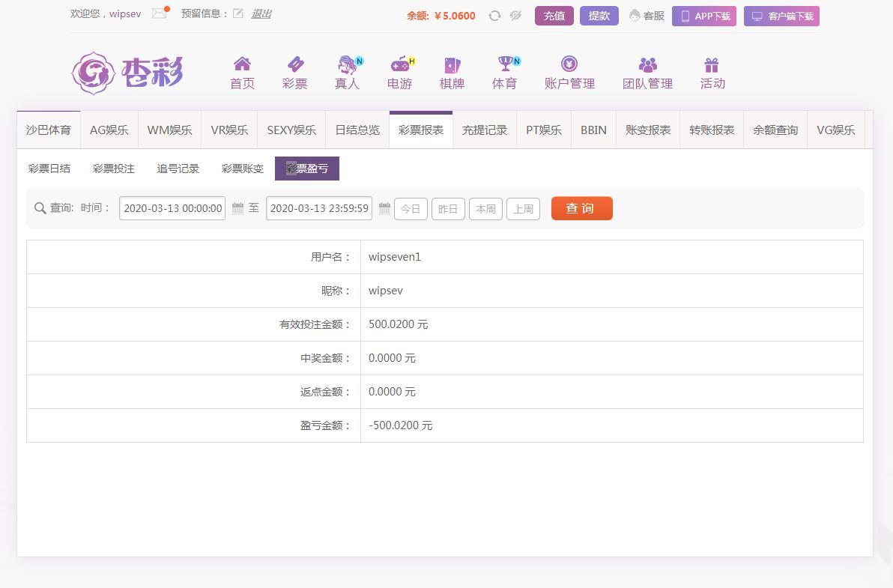Hide the balance with the eye icon

click(x=515, y=16)
